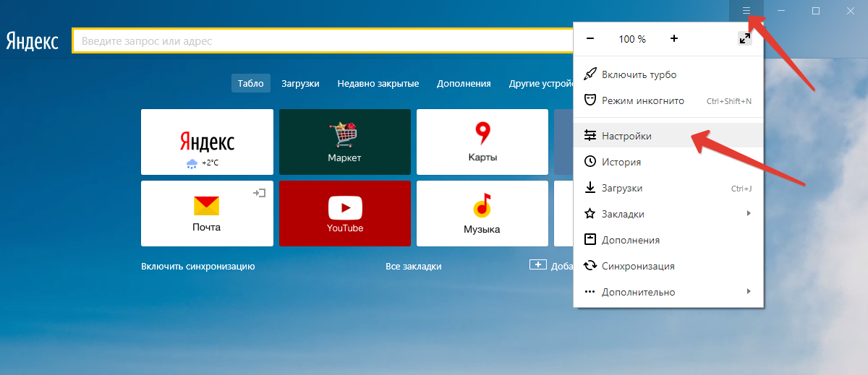Click the history clock icon

[x=590, y=162]
